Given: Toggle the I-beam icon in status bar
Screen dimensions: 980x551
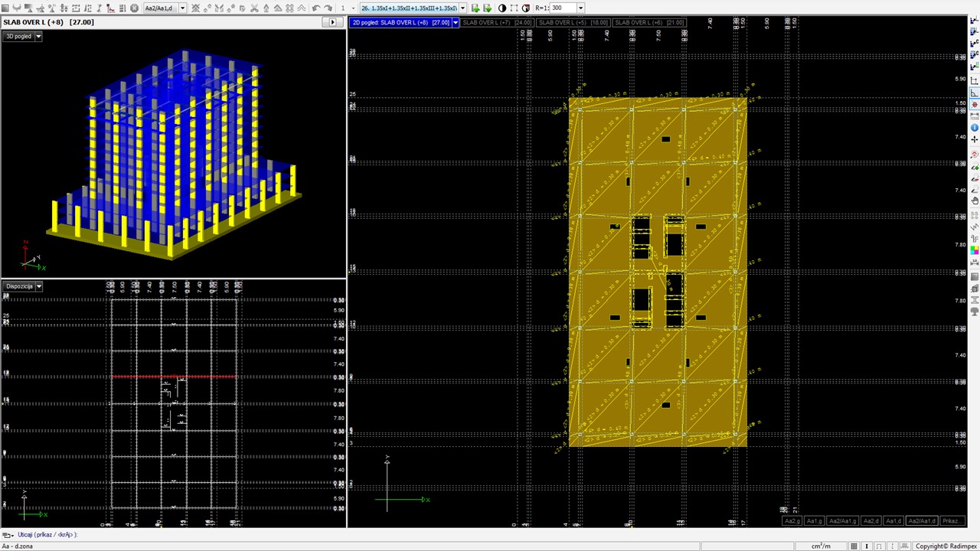Looking at the screenshot, I should click(x=867, y=546).
